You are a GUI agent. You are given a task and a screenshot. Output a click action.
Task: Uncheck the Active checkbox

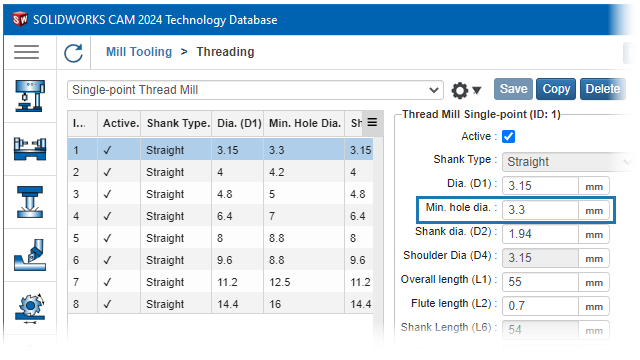pyautogui.click(x=508, y=136)
